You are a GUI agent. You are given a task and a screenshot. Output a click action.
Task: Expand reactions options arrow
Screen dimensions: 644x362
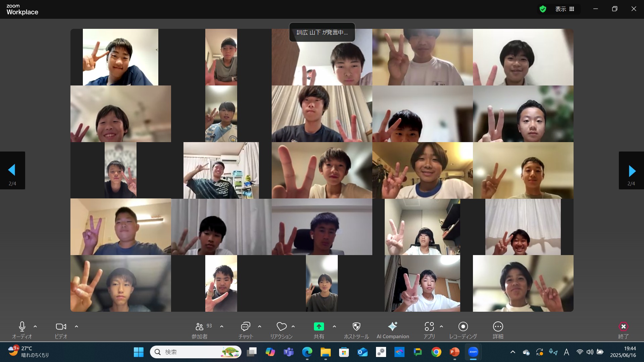point(293,326)
